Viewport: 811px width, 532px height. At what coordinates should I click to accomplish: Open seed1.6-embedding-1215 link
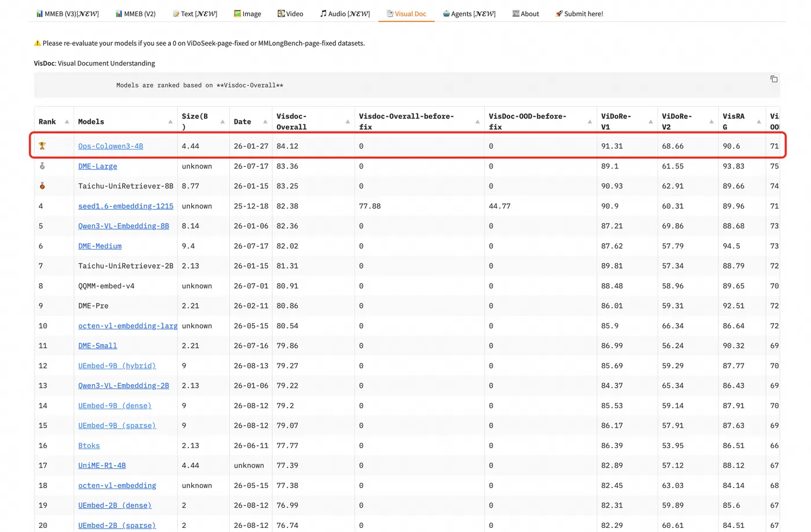[126, 206]
